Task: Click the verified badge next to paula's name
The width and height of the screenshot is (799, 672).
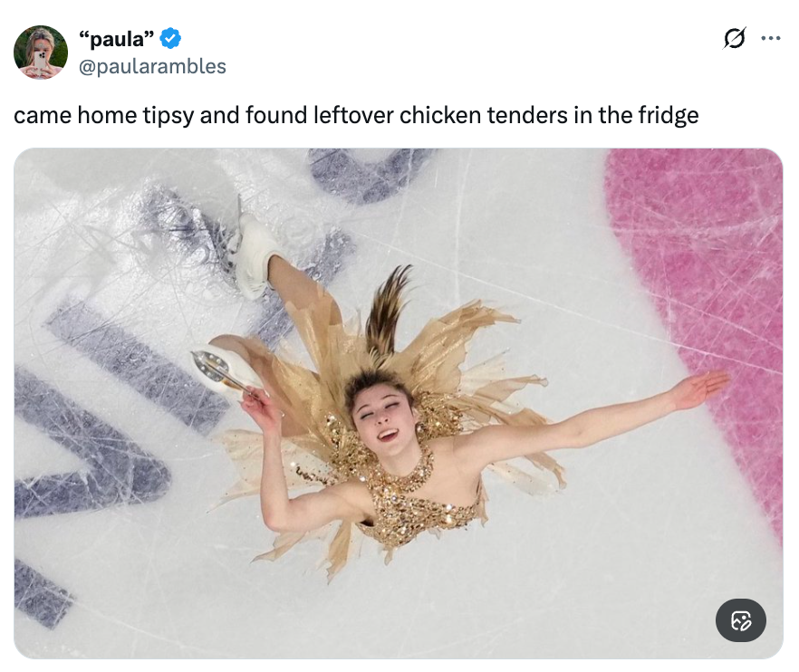Action: click(171, 38)
